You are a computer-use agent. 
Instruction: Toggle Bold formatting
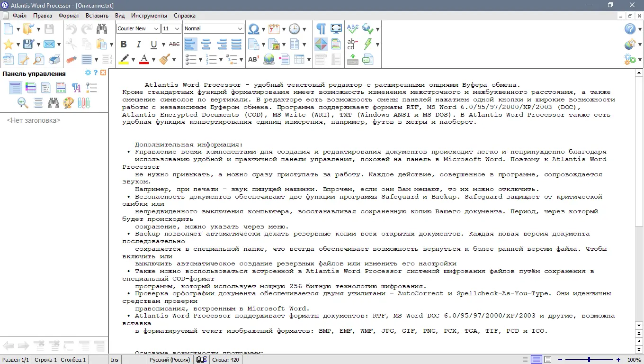tap(123, 44)
